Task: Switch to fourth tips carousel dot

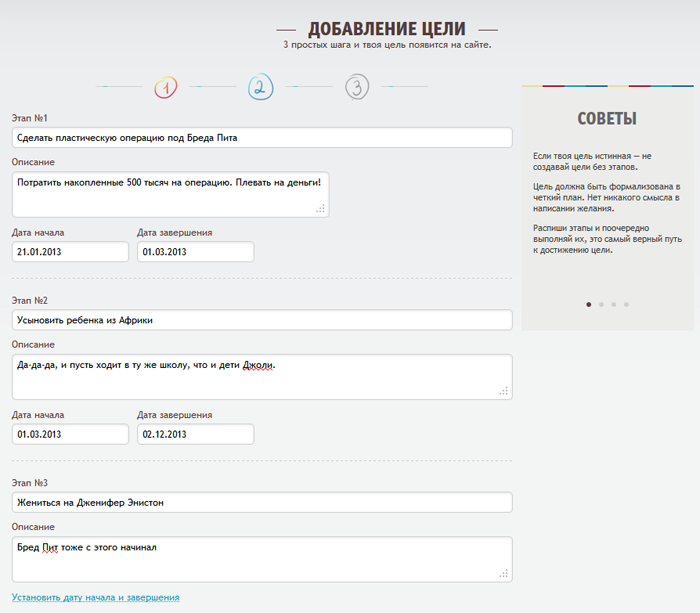Action: [626, 304]
